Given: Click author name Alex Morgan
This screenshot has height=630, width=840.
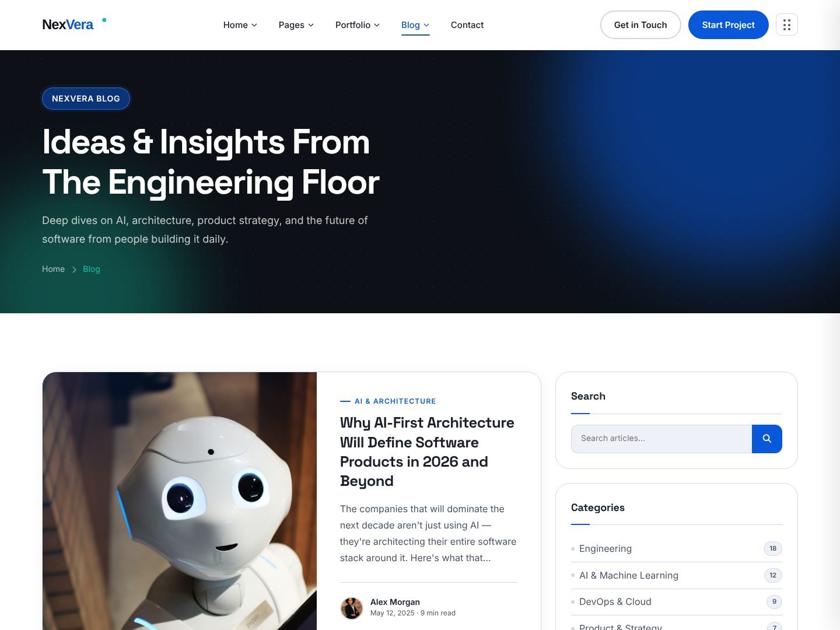Looking at the screenshot, I should tap(395, 602).
